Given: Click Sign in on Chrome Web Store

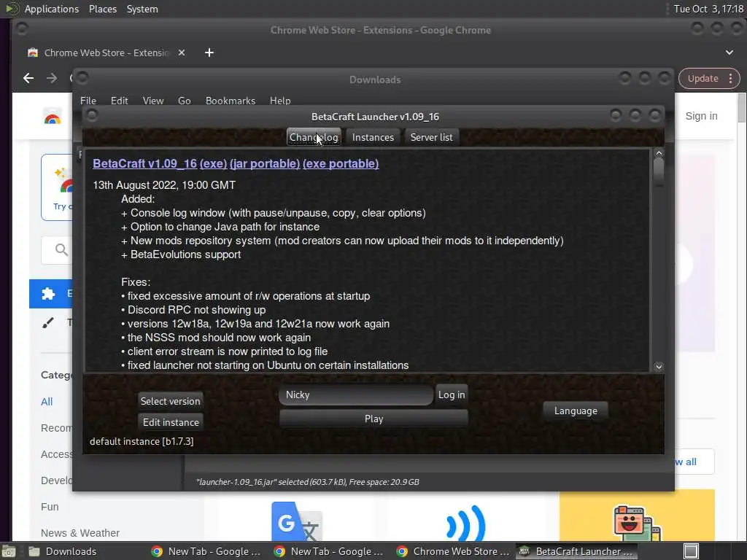Looking at the screenshot, I should tap(701, 116).
